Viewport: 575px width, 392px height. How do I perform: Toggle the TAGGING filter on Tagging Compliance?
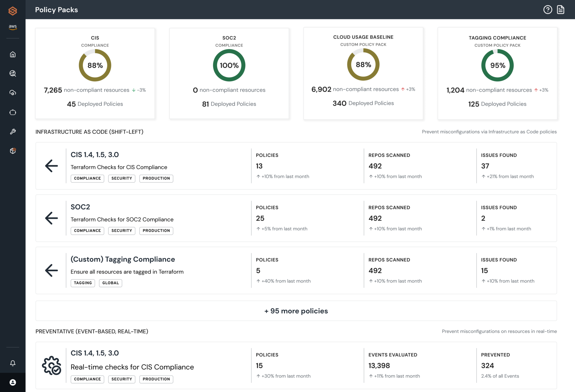(83, 283)
